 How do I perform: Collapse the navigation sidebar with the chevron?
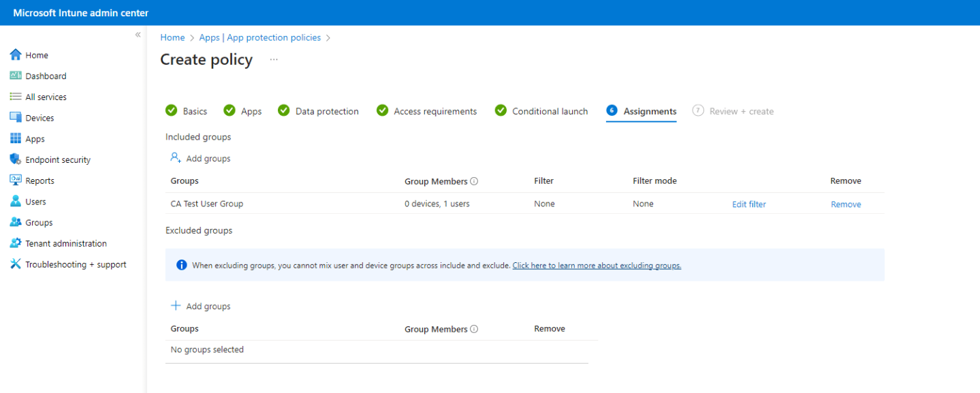137,34
